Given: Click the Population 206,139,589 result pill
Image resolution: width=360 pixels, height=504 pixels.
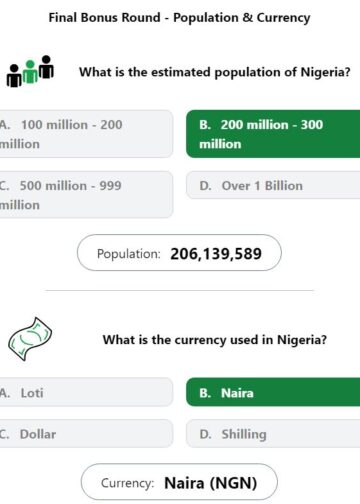Looking at the screenshot, I should click(179, 253).
